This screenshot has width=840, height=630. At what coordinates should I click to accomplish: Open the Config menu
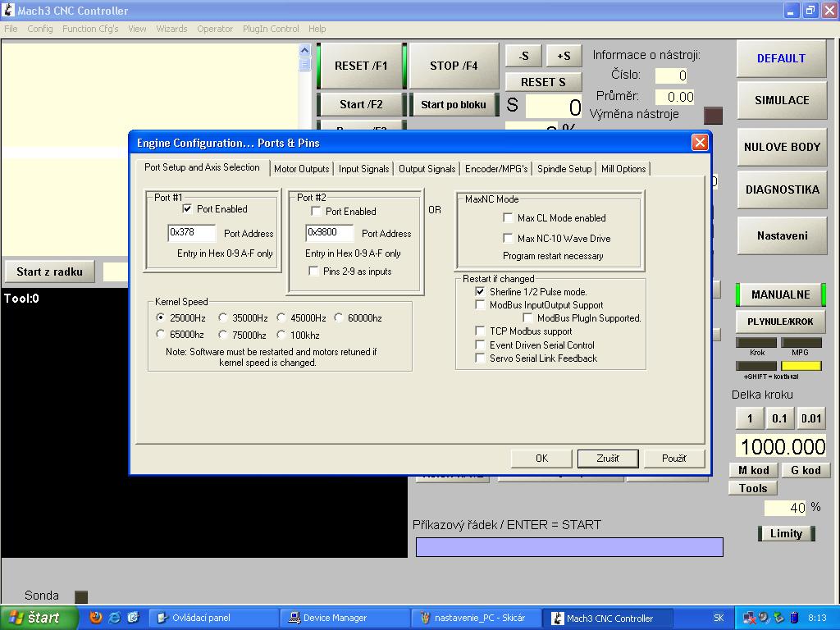(x=39, y=29)
